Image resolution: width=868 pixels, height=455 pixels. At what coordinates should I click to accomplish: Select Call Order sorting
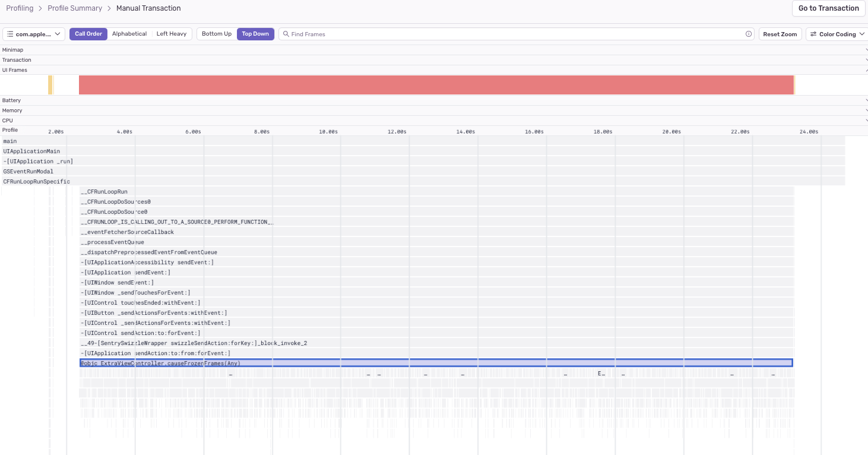pos(88,34)
